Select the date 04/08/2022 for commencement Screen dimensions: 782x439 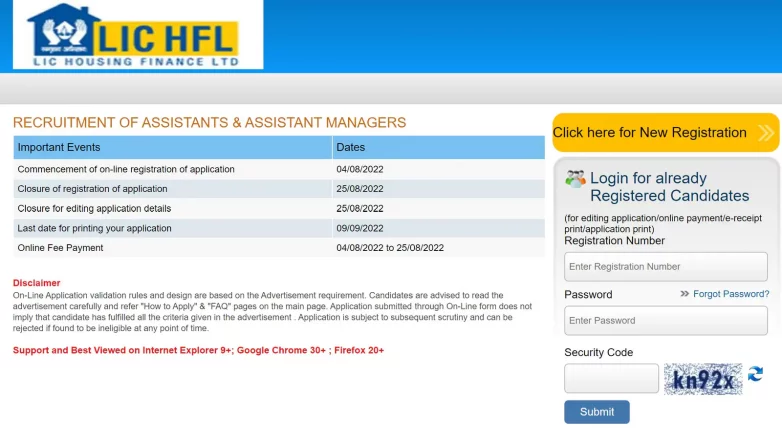(x=360, y=169)
